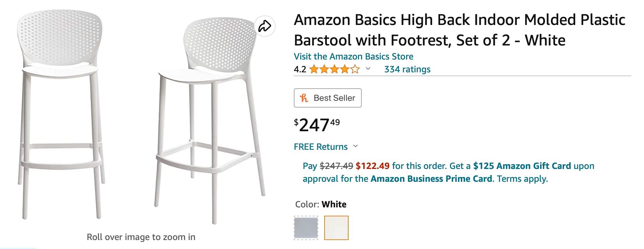644x249 pixels.
Task: Open the 334 ratings link
Action: click(407, 69)
